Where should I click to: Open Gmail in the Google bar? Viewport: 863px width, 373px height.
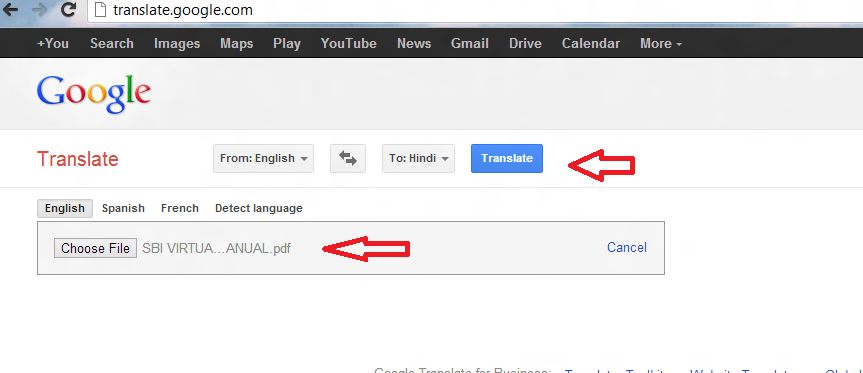(469, 43)
